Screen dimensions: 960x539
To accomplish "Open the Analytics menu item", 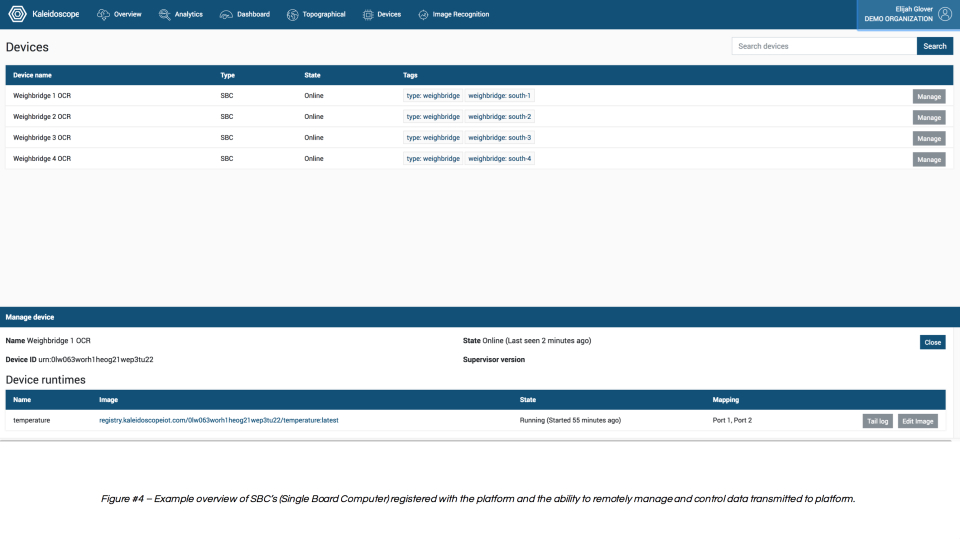I will [189, 14].
